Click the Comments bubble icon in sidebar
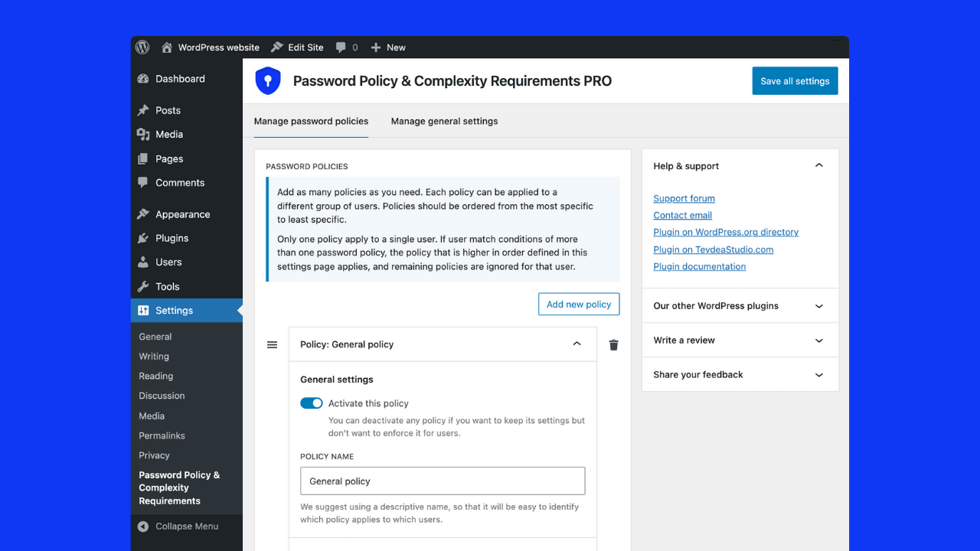980x551 pixels. click(x=143, y=183)
